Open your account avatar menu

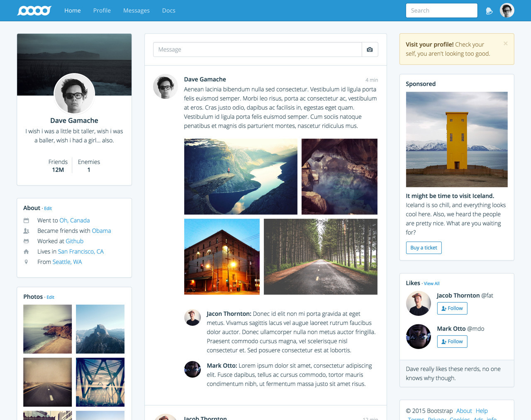point(507,10)
